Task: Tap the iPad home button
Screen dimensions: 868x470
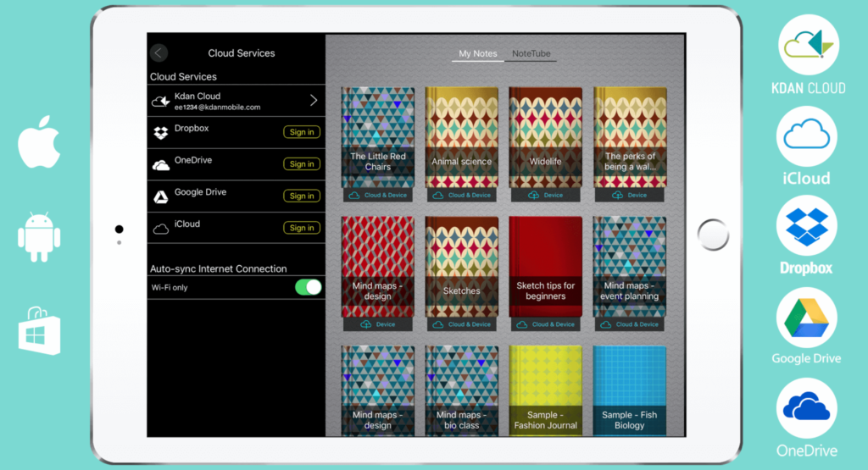Action: 713,235
